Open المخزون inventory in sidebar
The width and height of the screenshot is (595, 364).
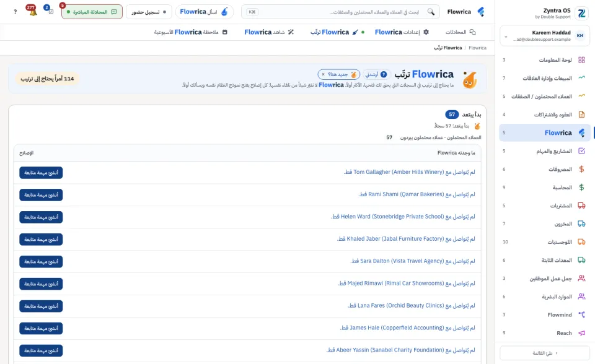pyautogui.click(x=545, y=223)
